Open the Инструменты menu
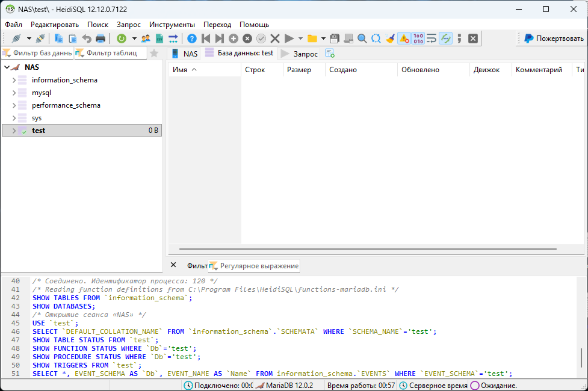 click(x=172, y=25)
